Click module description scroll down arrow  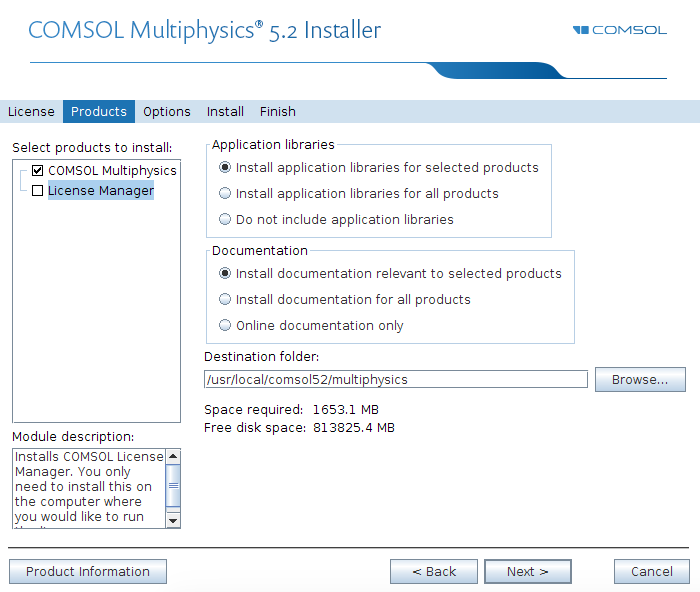pos(173,521)
